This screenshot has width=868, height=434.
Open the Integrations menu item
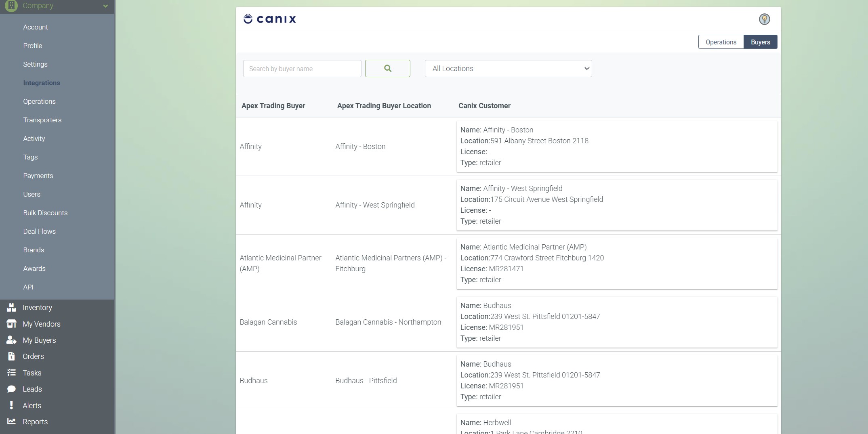pyautogui.click(x=42, y=83)
